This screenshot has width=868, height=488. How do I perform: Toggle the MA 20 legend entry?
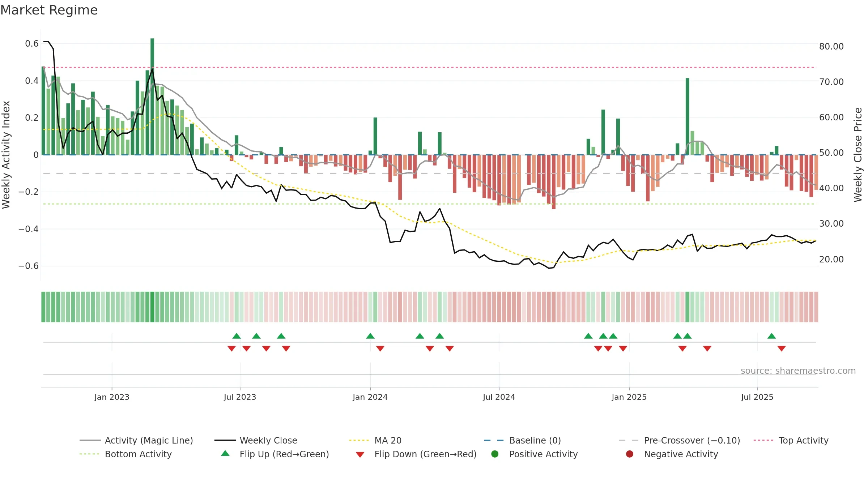(375, 440)
